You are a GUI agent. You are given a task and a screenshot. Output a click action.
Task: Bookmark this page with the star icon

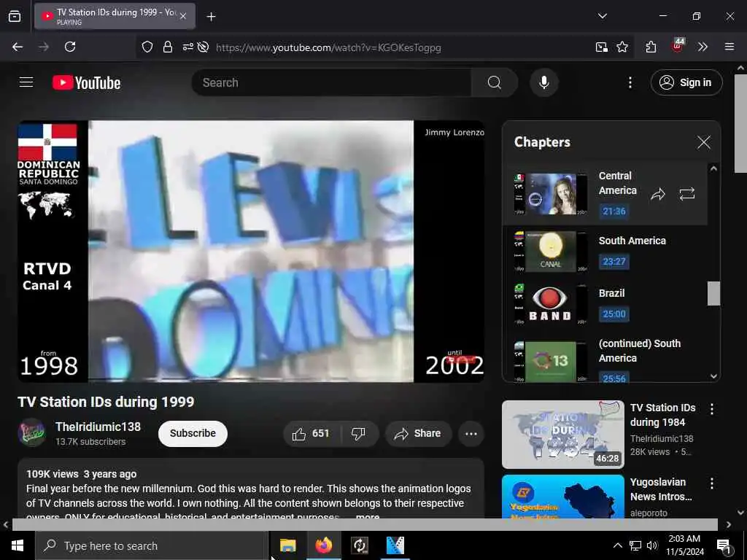point(622,47)
